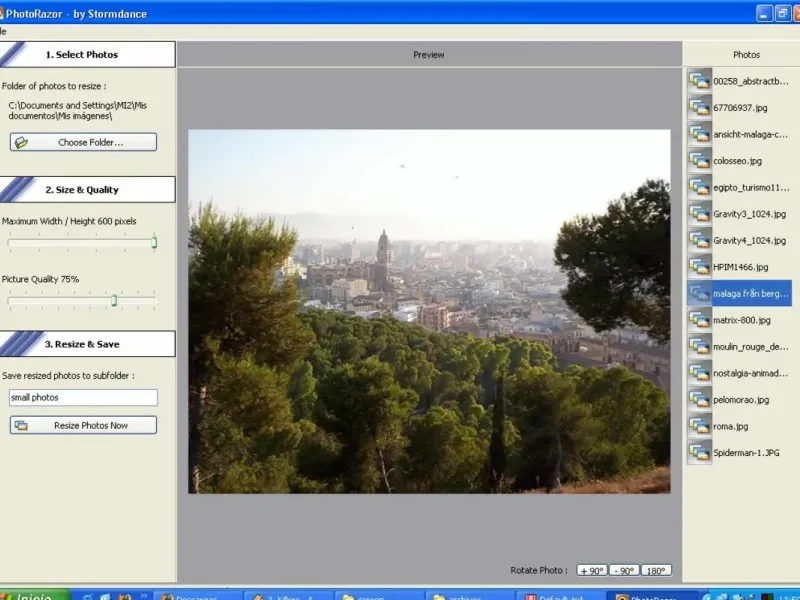
Task: Restore down the PhotoRazor window
Action: point(783,14)
